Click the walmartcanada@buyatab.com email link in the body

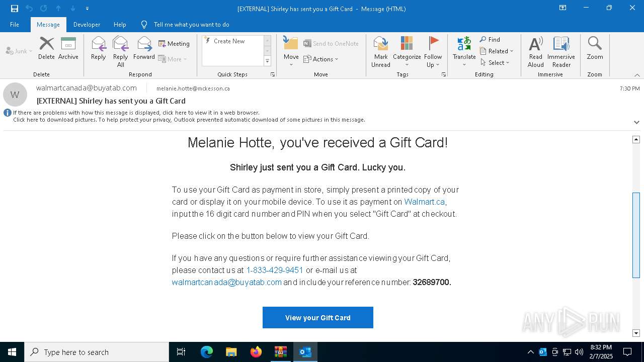(x=227, y=282)
